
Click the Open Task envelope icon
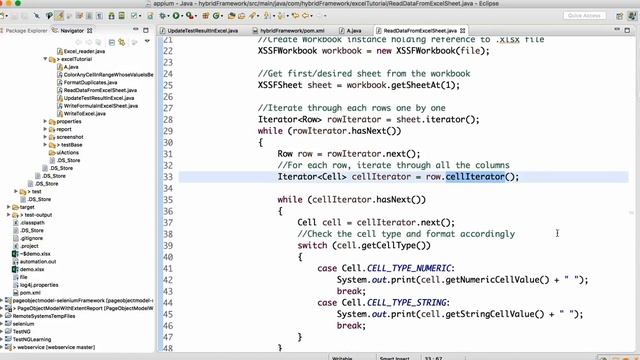coord(241,16)
